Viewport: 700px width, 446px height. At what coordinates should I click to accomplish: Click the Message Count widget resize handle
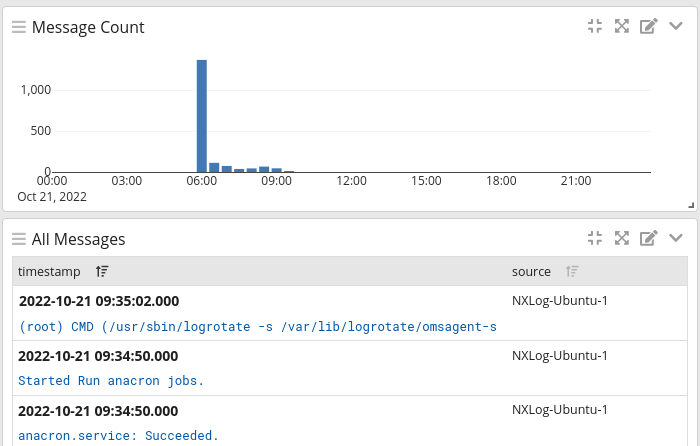690,204
